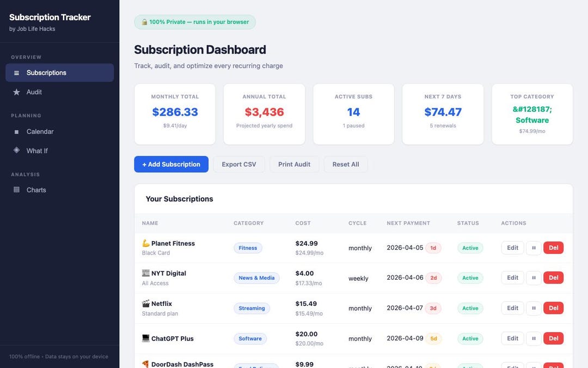The height and width of the screenshot is (368, 588).
Task: Delete the ChatGPT Plus subscription
Action: tap(554, 339)
